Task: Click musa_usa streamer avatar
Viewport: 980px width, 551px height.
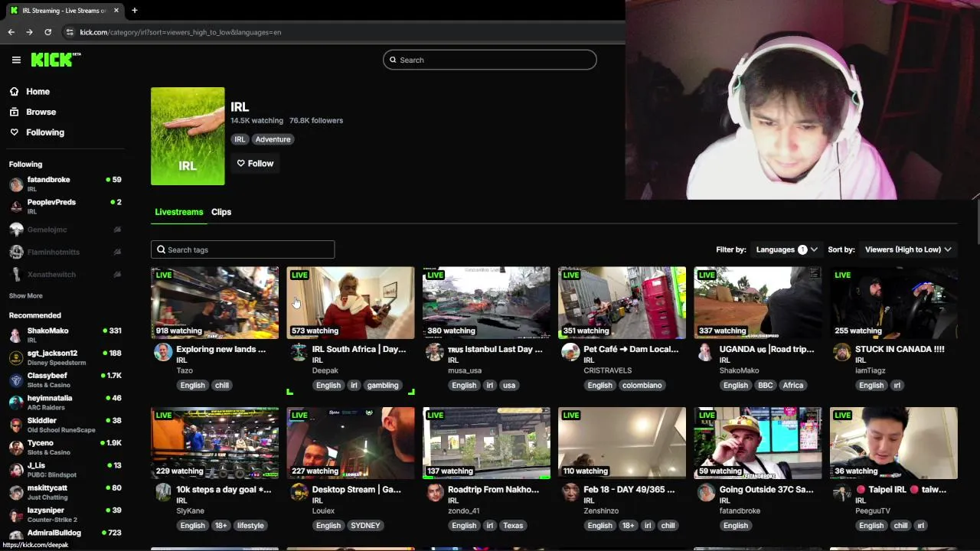Action: tap(435, 352)
